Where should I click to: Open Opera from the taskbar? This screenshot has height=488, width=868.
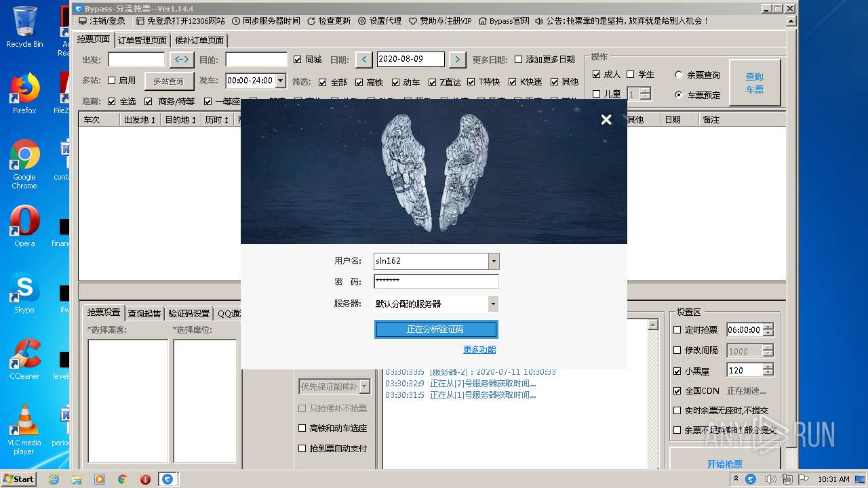(145, 479)
